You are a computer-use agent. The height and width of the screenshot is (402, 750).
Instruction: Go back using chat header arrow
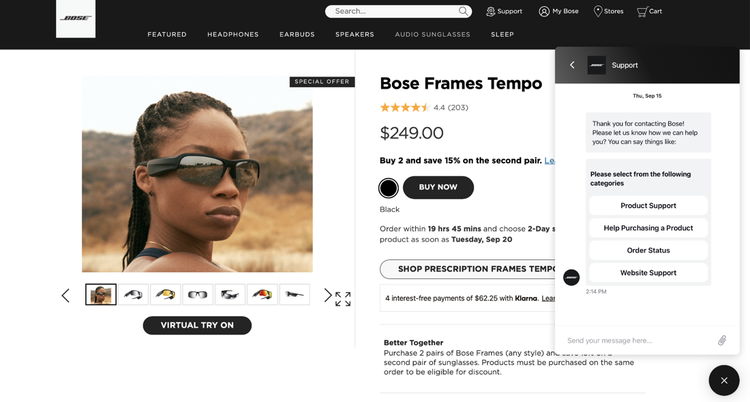tap(572, 65)
